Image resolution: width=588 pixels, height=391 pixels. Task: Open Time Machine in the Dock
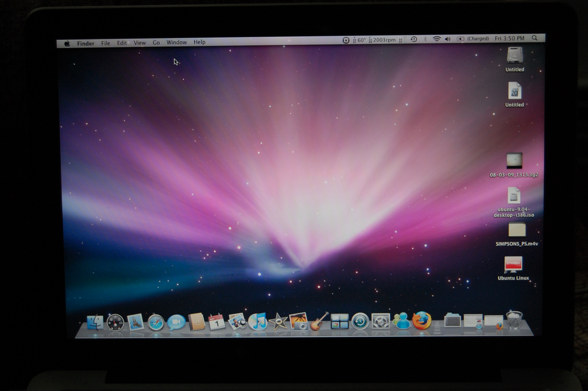click(x=361, y=322)
